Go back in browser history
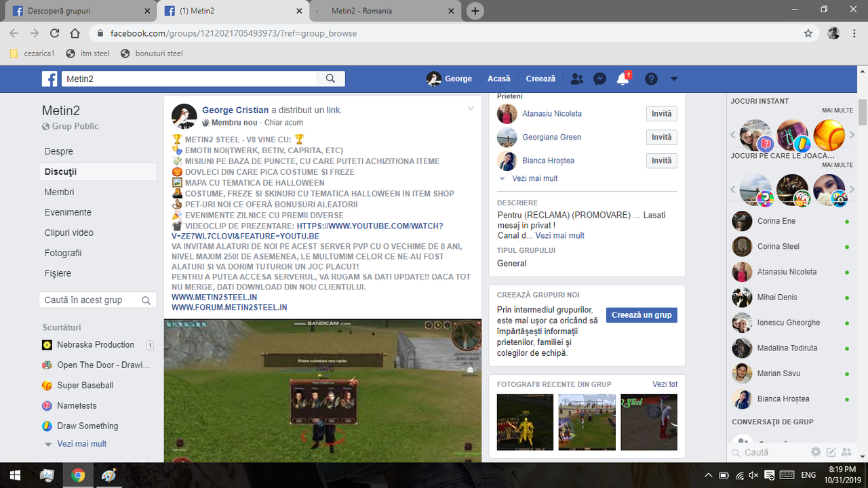 tap(14, 33)
